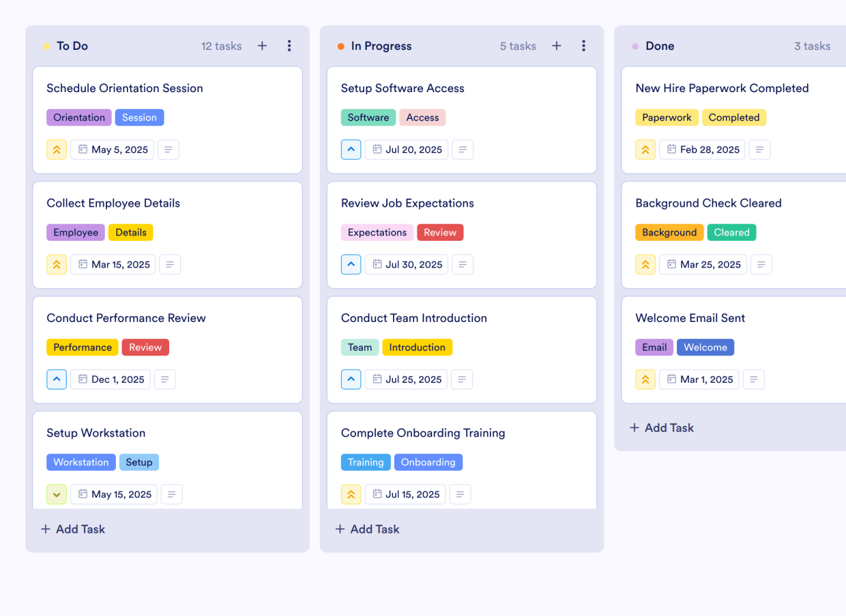Open the In Progress column options menu
Viewport: 846px width, 616px height.
(x=584, y=46)
